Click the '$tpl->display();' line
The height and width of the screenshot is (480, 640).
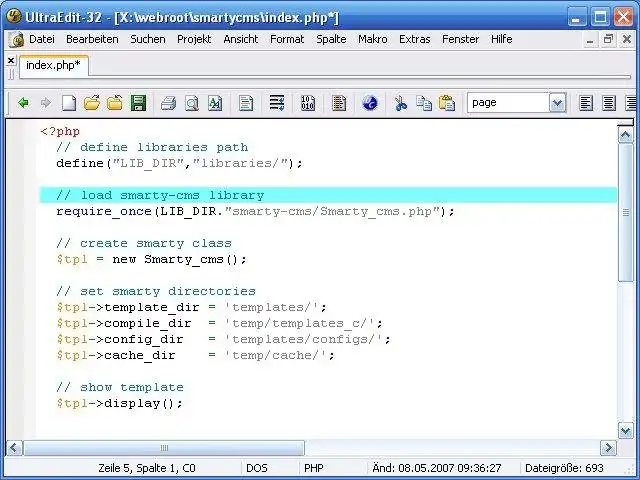[x=120, y=403]
